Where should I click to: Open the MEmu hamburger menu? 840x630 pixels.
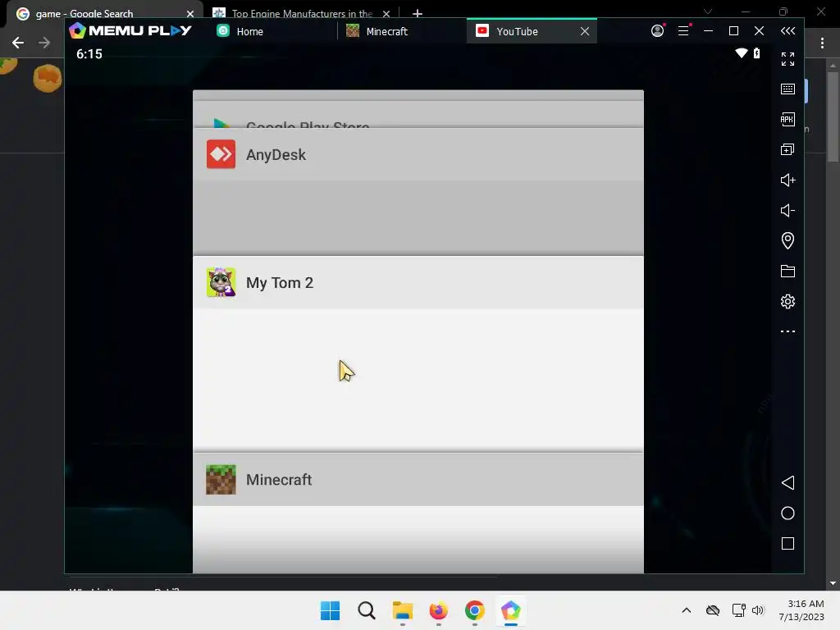pos(683,30)
